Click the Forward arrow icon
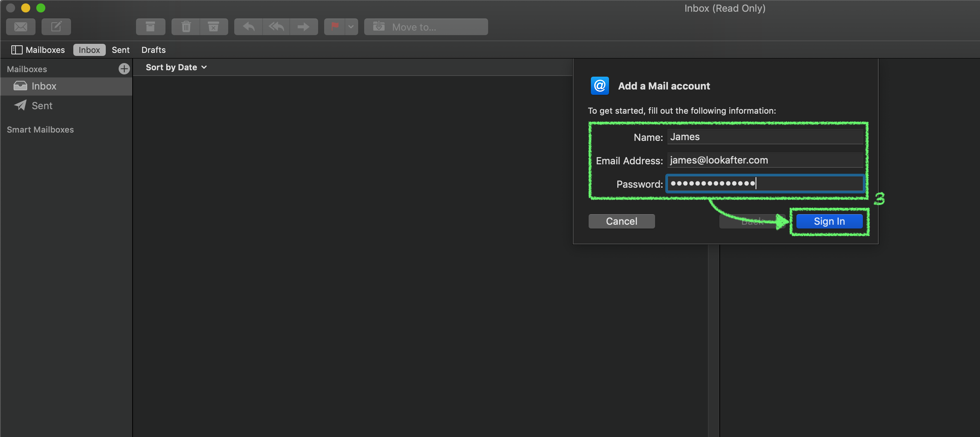 click(304, 26)
